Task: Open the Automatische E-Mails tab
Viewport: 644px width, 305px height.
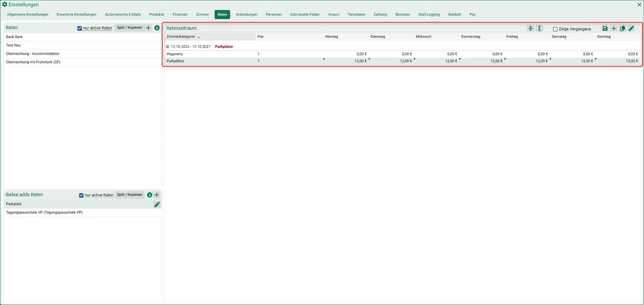Action: pos(123,14)
